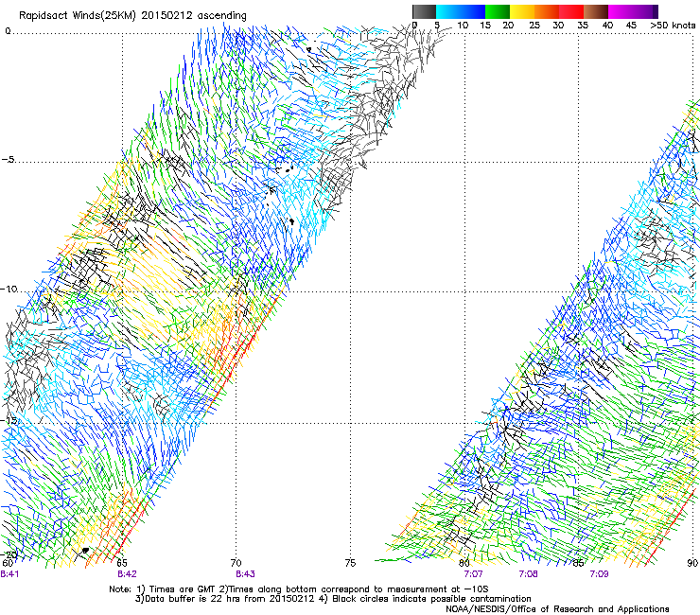Click the '>50 knots' legend label

[673, 25]
